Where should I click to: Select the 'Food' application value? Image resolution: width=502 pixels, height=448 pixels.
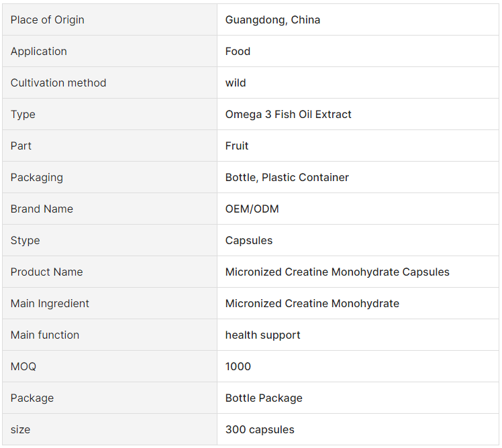(x=238, y=51)
